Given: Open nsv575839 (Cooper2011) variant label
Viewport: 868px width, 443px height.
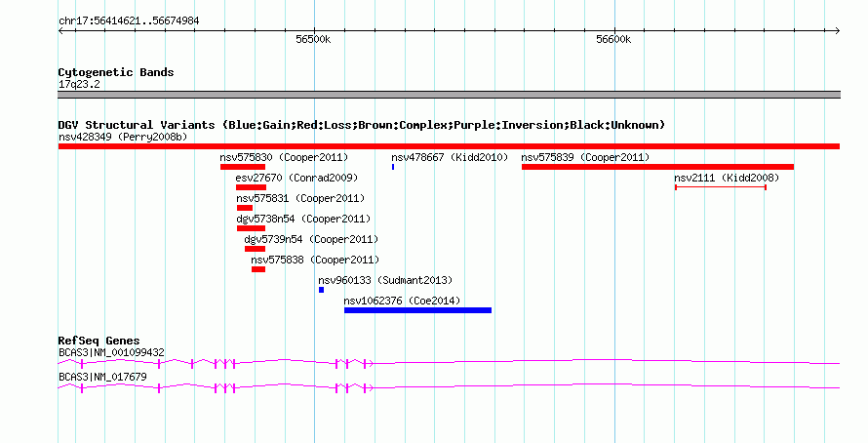Looking at the screenshot, I should pos(585,157).
